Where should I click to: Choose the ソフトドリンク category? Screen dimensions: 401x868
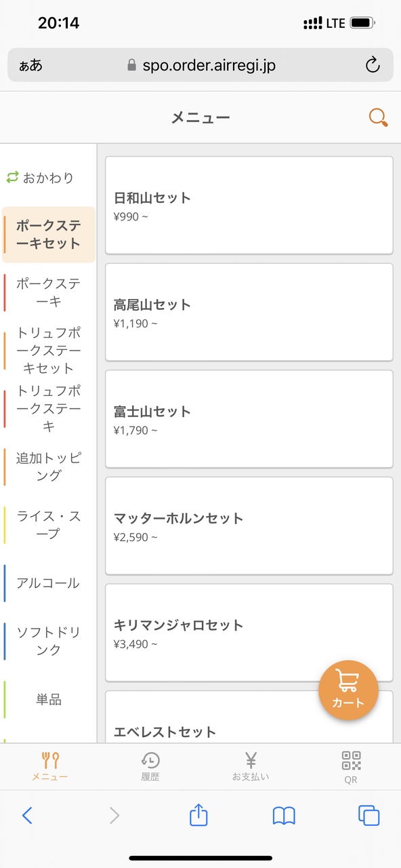[x=49, y=642]
